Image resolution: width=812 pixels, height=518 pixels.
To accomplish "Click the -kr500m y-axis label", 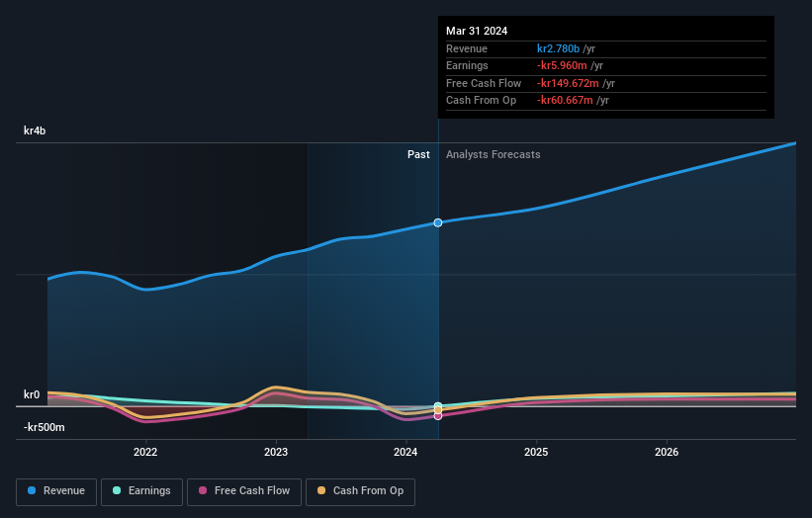I will coord(45,427).
